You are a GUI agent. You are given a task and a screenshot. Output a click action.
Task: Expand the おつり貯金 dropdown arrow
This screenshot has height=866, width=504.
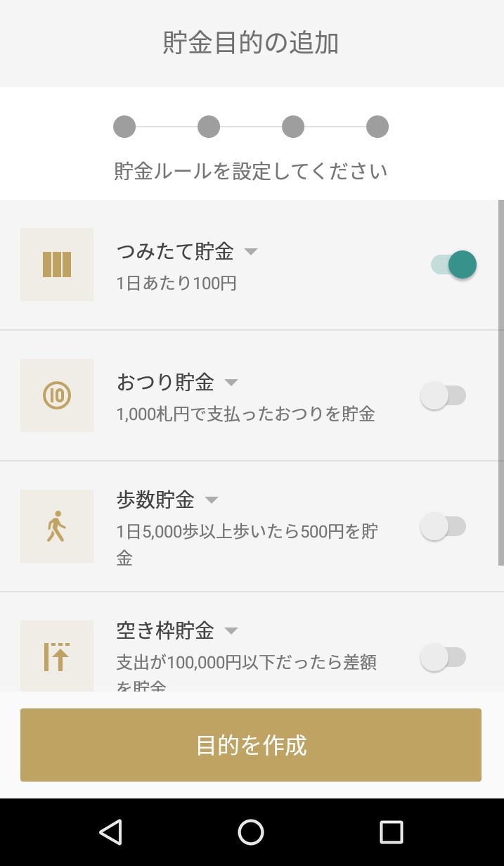click(x=231, y=383)
